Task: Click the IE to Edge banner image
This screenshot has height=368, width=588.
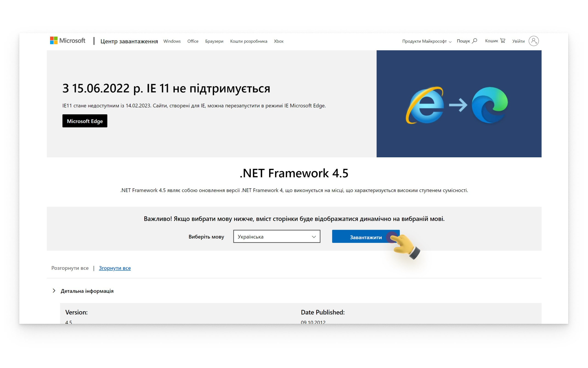Action: [459, 104]
